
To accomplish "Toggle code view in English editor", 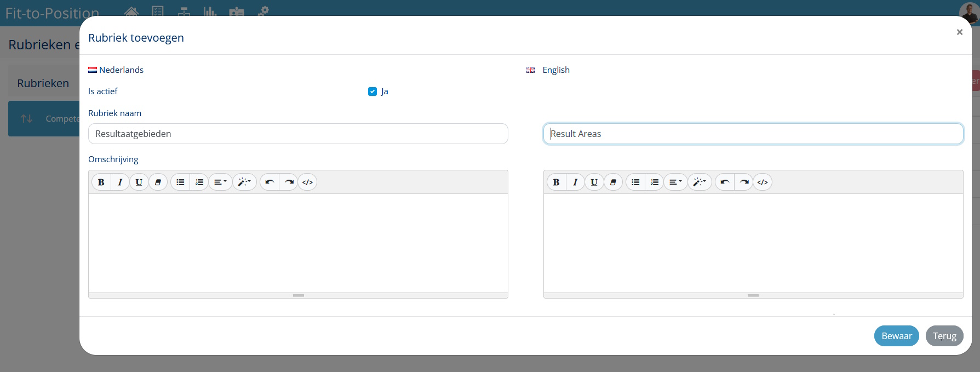I will 763,182.
